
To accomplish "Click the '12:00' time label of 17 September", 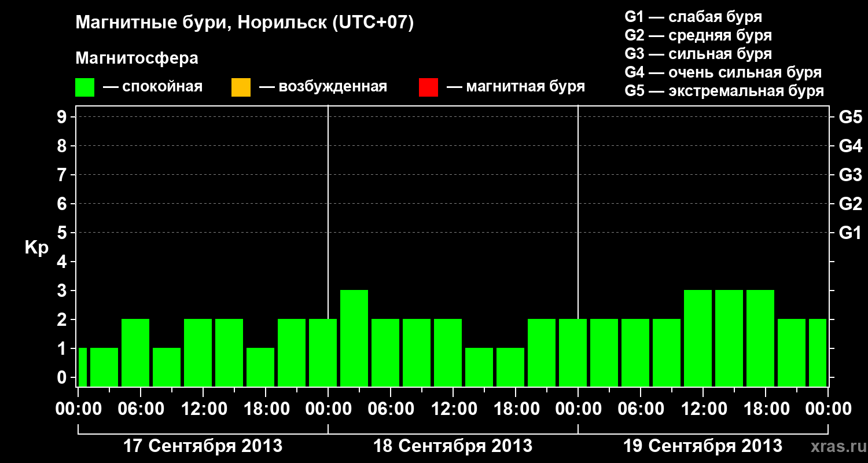I will (203, 409).
